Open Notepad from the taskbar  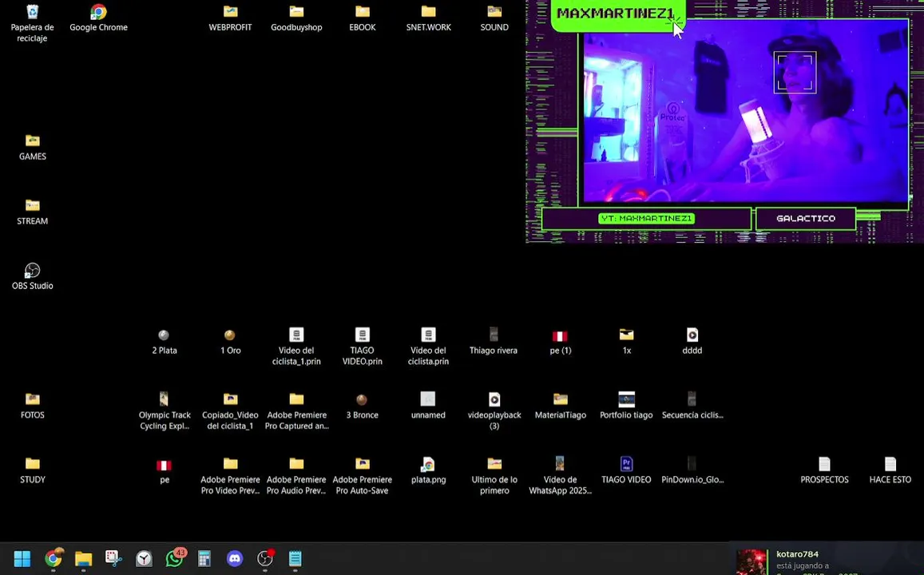point(295,558)
